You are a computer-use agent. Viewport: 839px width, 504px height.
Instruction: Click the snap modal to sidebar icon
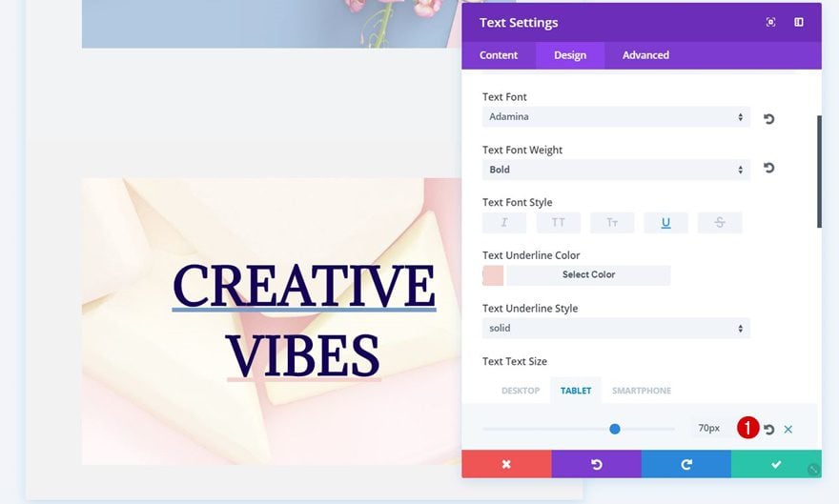click(799, 22)
